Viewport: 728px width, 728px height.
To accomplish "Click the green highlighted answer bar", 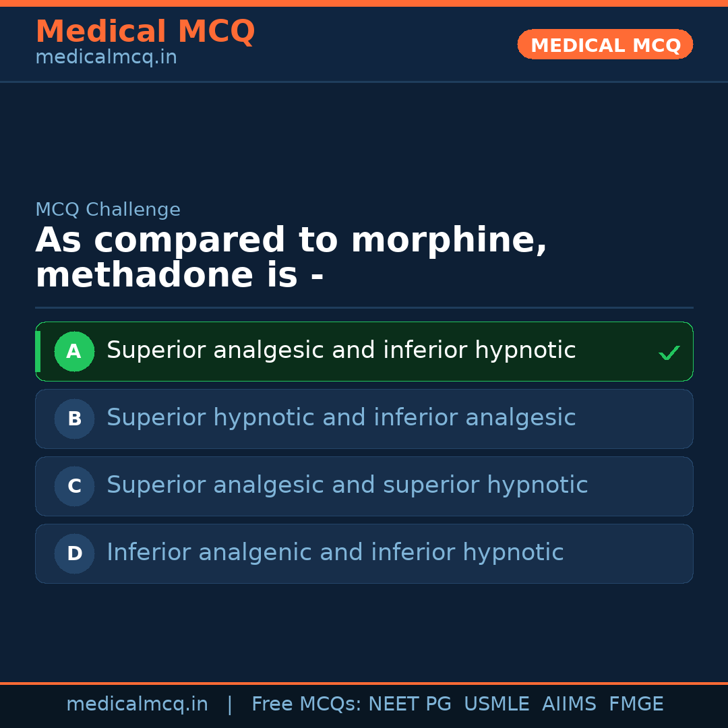I will tap(364, 351).
